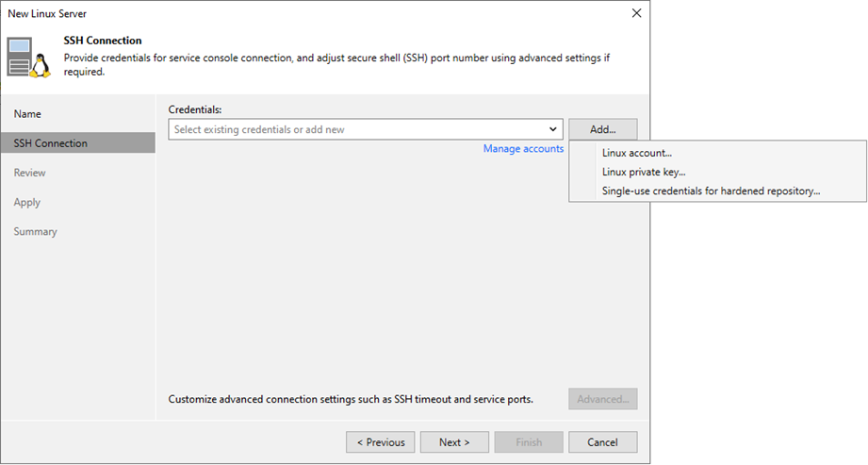Close the New Linux Server dialog
The image size is (868, 465).
(x=636, y=13)
